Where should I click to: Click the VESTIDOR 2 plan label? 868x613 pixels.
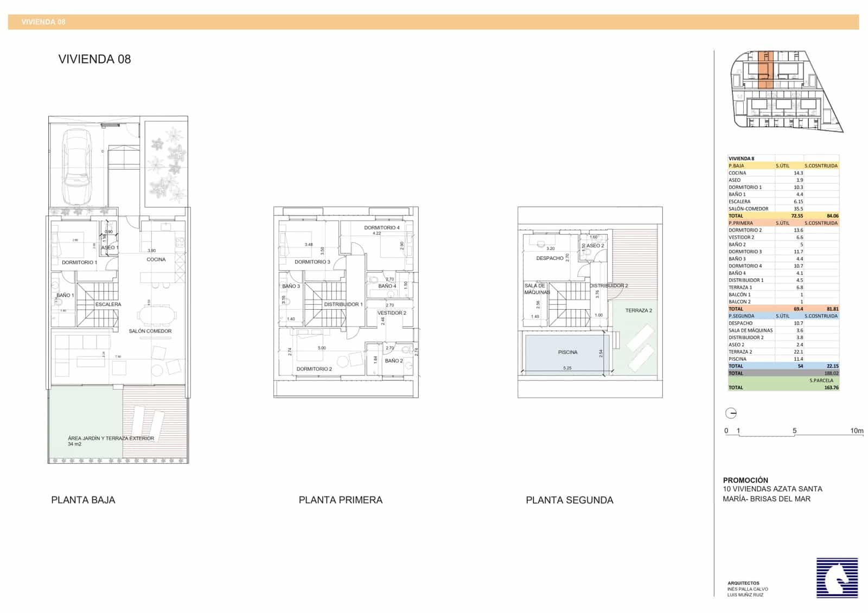(392, 313)
